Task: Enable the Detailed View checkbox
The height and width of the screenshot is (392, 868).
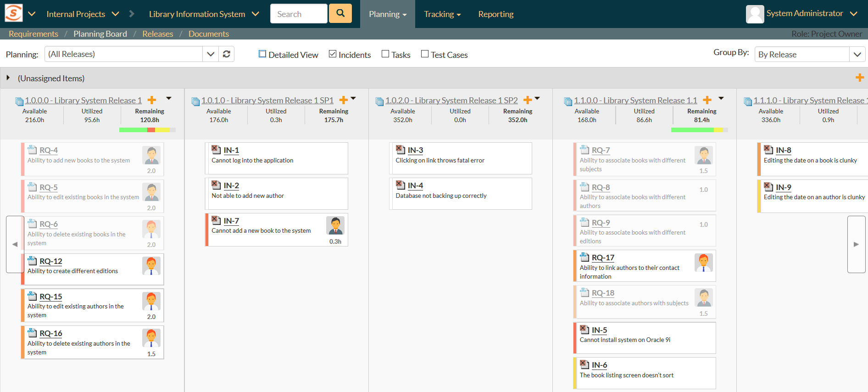Action: (x=262, y=54)
